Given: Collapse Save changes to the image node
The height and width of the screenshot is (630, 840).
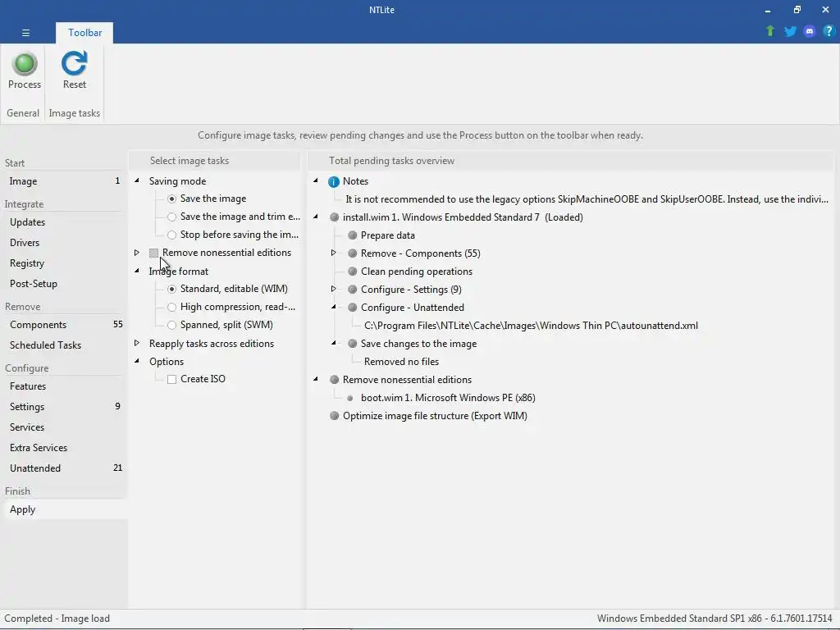Looking at the screenshot, I should tap(333, 343).
